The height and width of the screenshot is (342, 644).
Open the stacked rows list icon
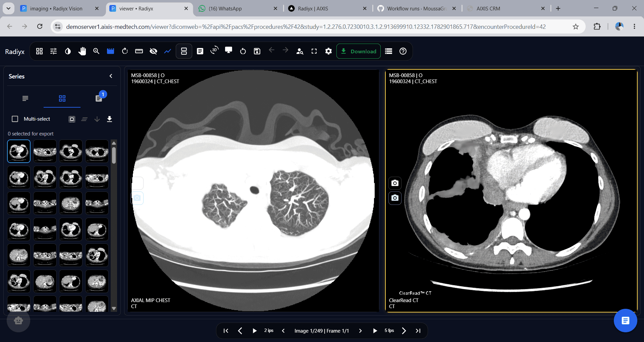click(x=389, y=51)
